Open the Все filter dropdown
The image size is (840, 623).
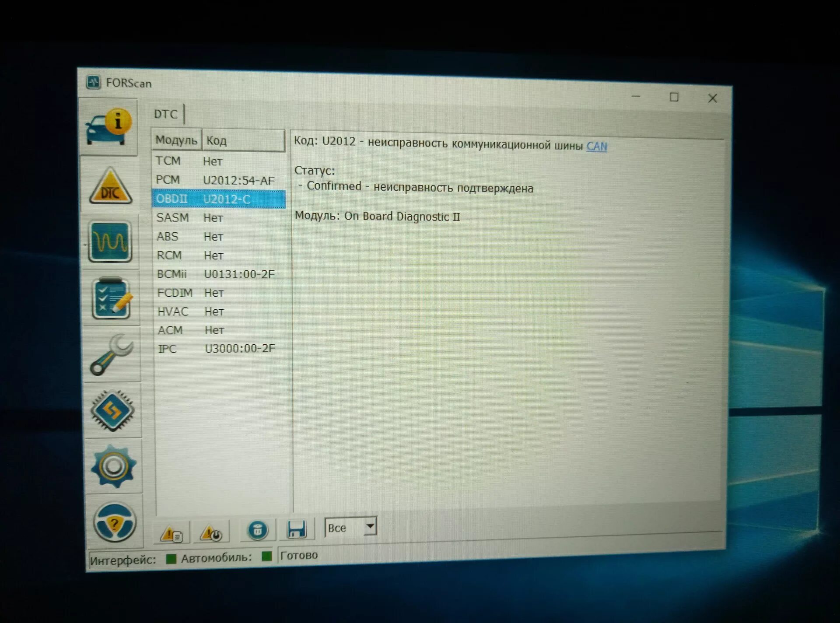coord(350,527)
